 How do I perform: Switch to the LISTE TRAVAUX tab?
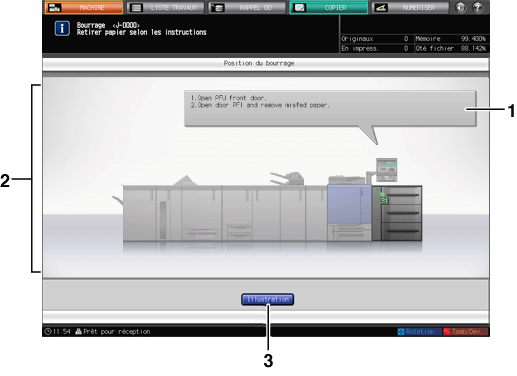pos(166,7)
